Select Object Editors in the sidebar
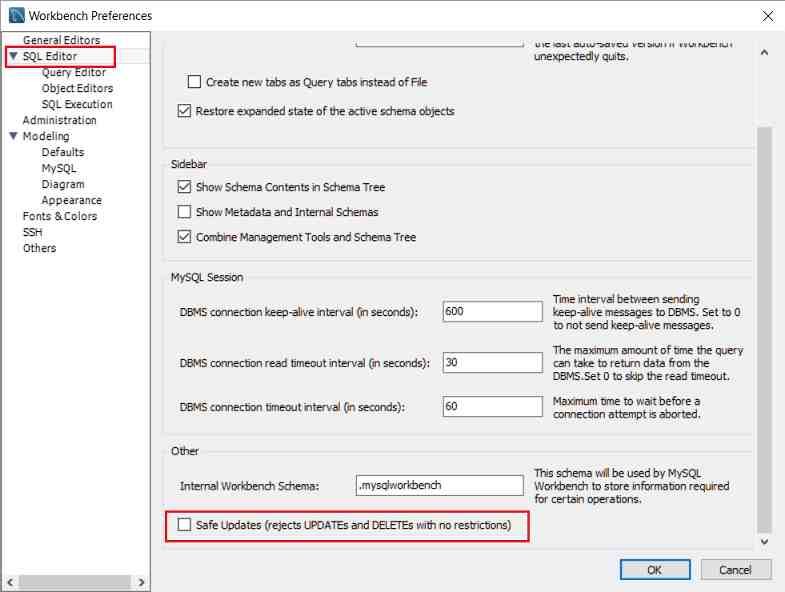The height and width of the screenshot is (592, 785). coord(77,89)
